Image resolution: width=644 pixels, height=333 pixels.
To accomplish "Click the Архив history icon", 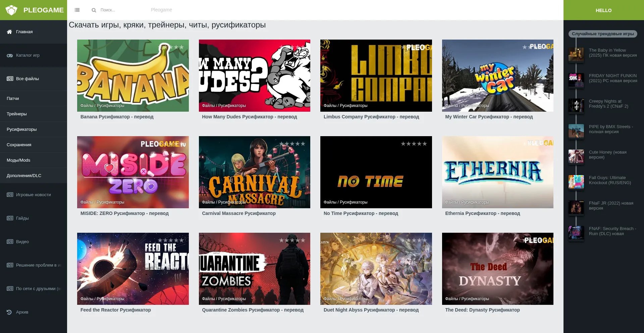I will coord(9,312).
